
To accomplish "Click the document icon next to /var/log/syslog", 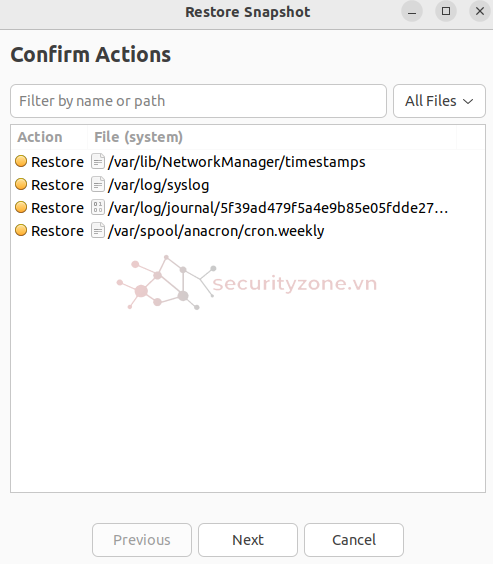I will coord(97,185).
